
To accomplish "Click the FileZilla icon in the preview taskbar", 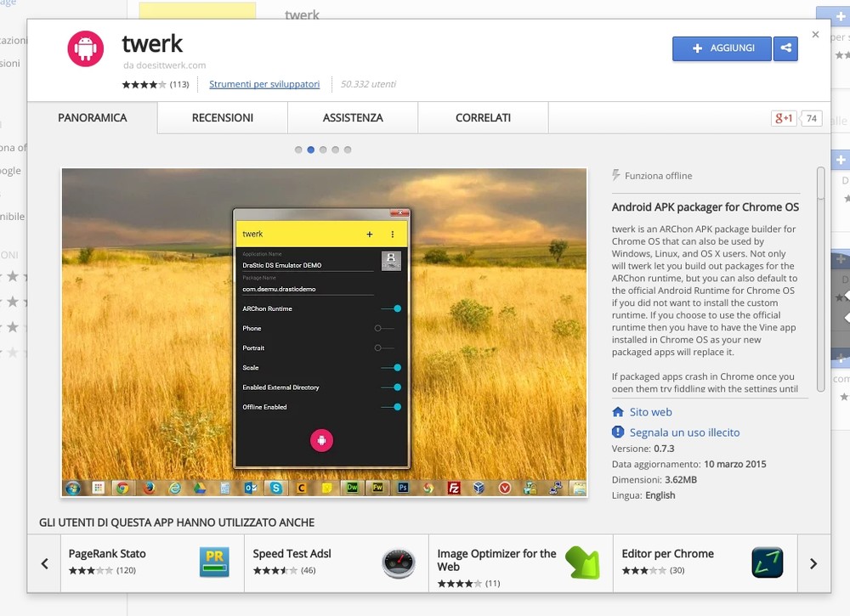I will click(x=454, y=489).
